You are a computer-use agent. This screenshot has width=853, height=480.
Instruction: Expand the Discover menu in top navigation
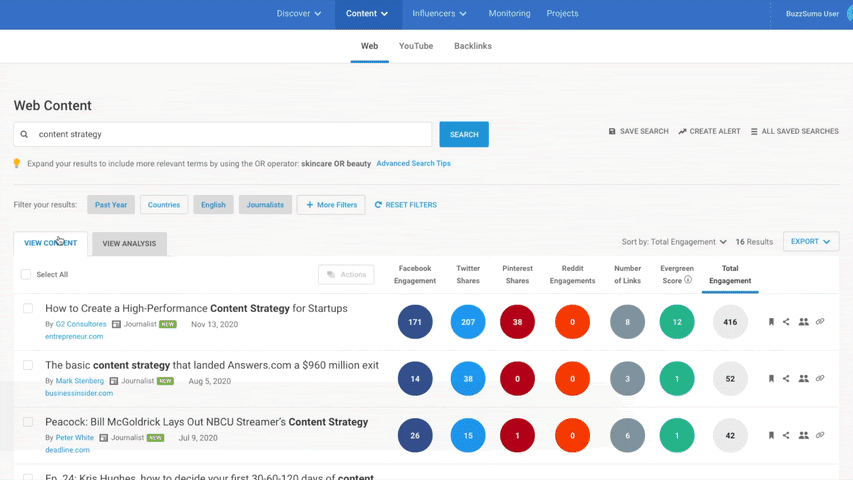tap(299, 14)
